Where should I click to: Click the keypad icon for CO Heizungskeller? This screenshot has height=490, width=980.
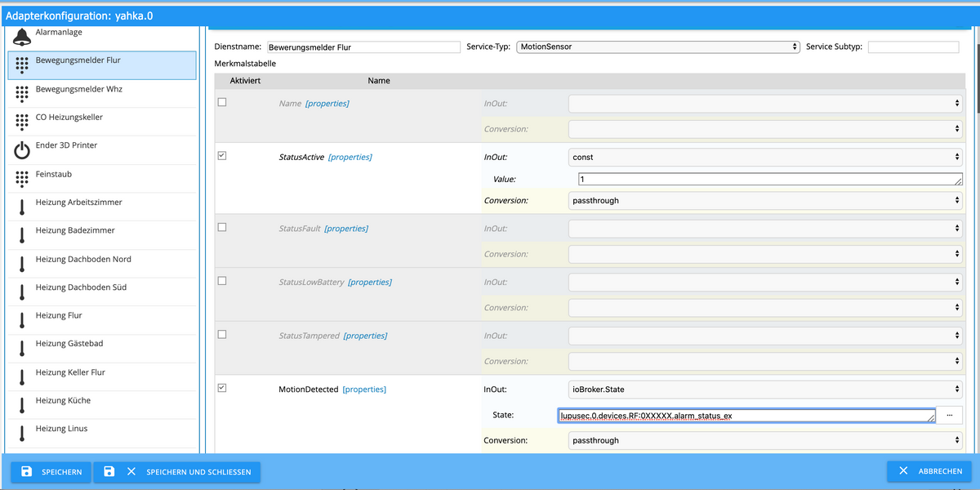point(22,122)
